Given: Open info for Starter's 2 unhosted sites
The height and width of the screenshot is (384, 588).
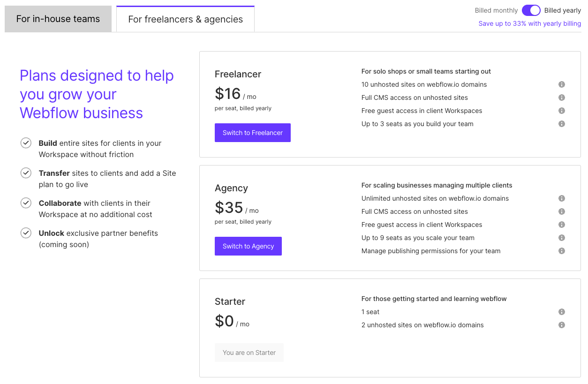Looking at the screenshot, I should 561,325.
